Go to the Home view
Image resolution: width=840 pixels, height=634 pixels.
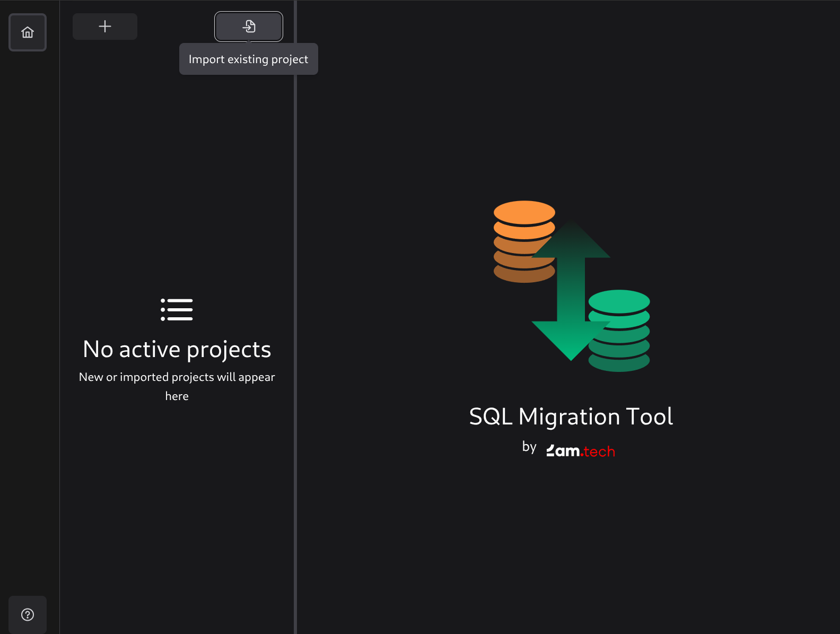(28, 32)
